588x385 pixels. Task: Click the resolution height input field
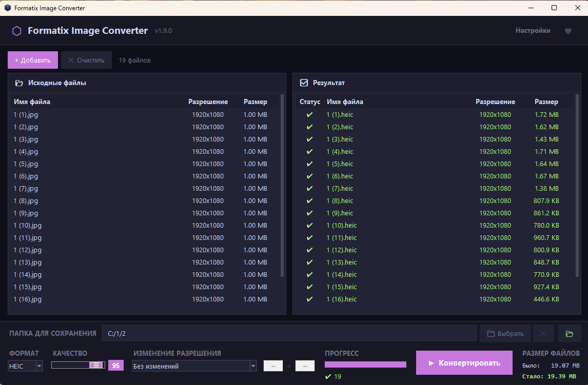pyautogui.click(x=305, y=366)
